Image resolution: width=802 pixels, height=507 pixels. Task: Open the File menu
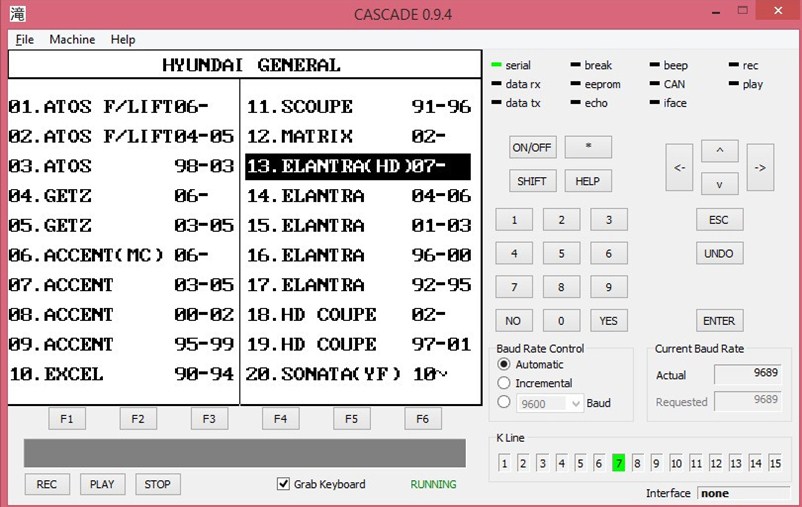coord(24,39)
